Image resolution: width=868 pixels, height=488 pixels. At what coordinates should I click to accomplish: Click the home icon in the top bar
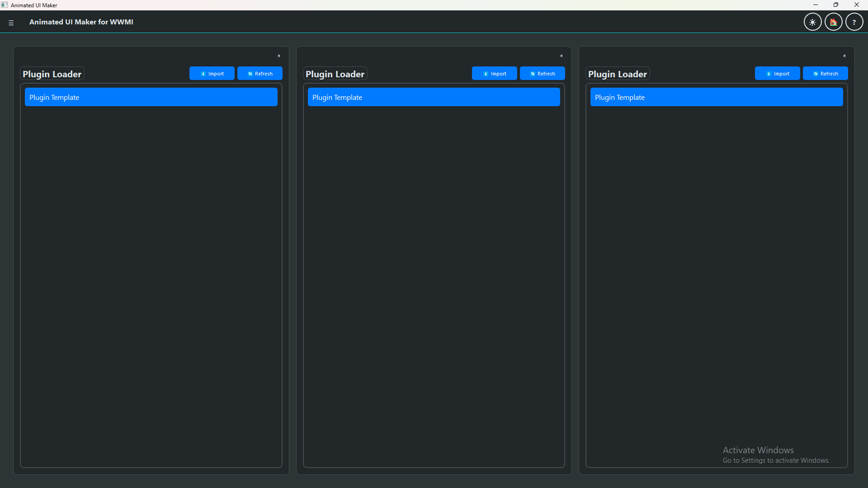coord(833,22)
